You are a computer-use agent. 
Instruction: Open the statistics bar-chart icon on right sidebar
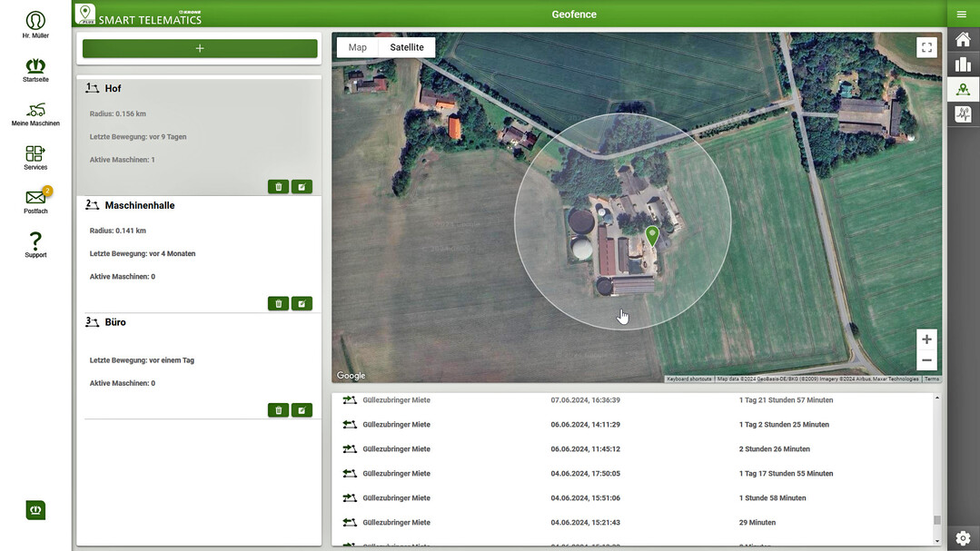pos(963,64)
